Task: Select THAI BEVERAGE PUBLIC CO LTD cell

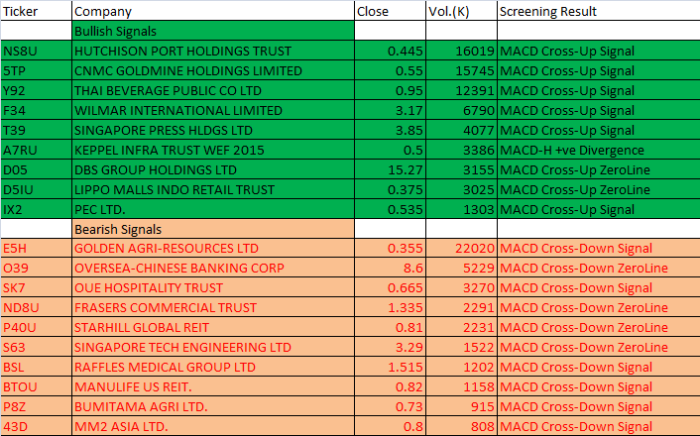Action: [x=213, y=91]
